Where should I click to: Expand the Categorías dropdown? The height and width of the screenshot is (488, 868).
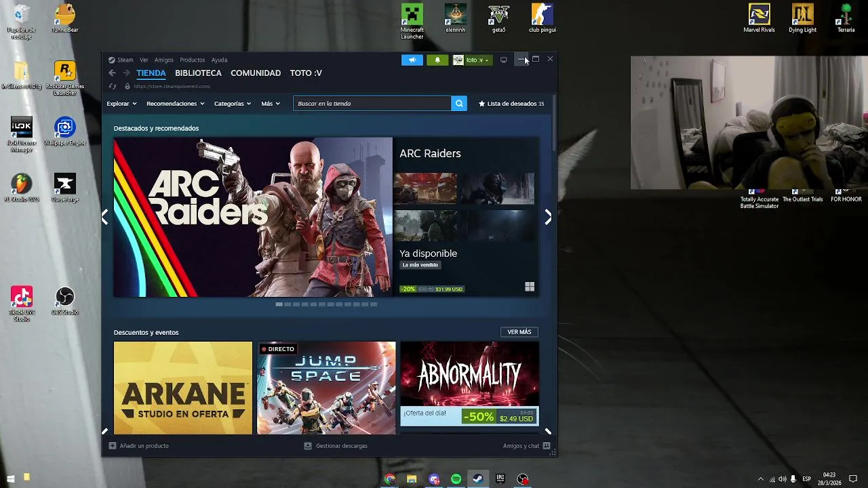(x=233, y=104)
